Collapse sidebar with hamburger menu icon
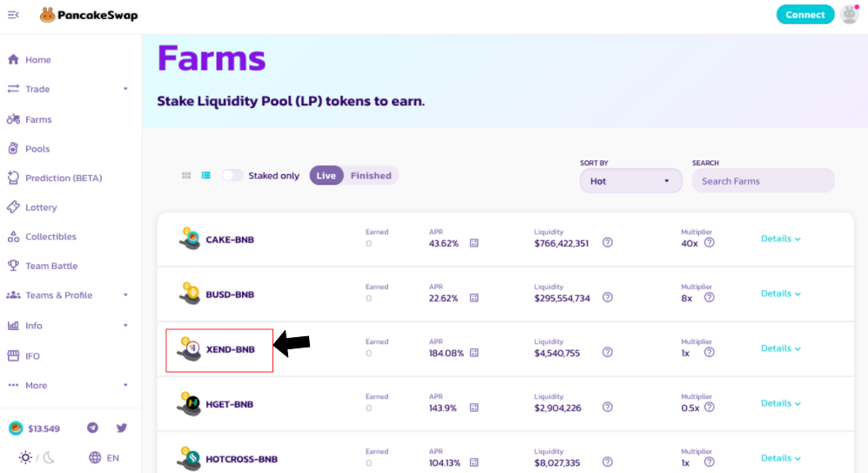 point(13,15)
